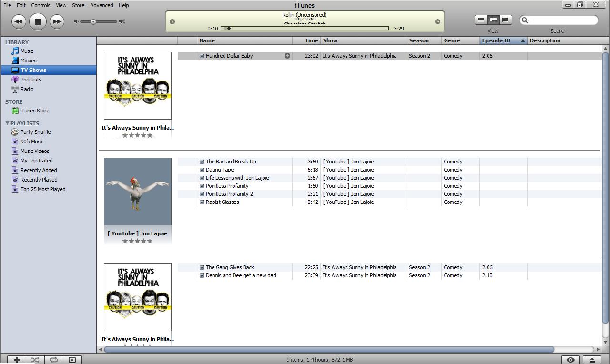
Task: Click the eye browser button
Action: tap(570, 360)
